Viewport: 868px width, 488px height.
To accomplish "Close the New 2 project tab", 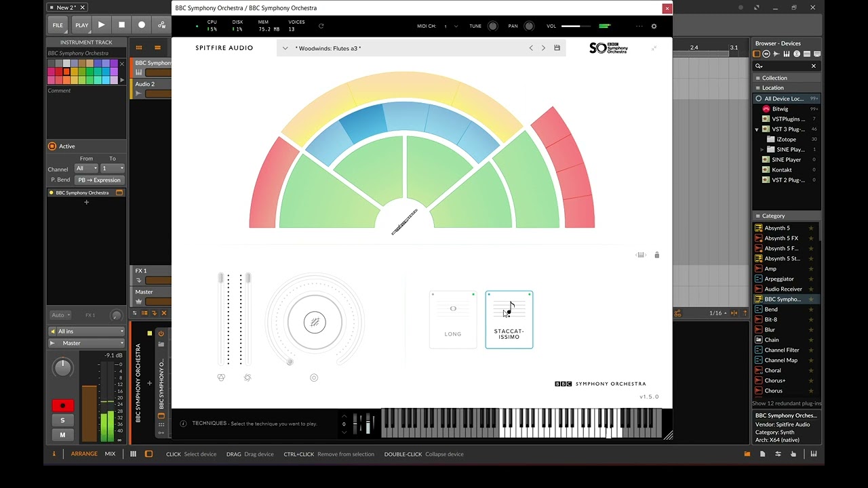I will 82,7.
